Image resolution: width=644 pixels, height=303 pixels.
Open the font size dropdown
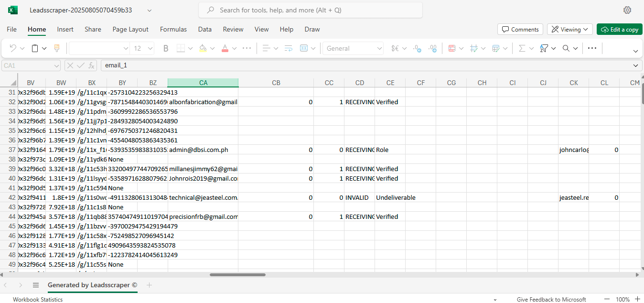point(150,48)
